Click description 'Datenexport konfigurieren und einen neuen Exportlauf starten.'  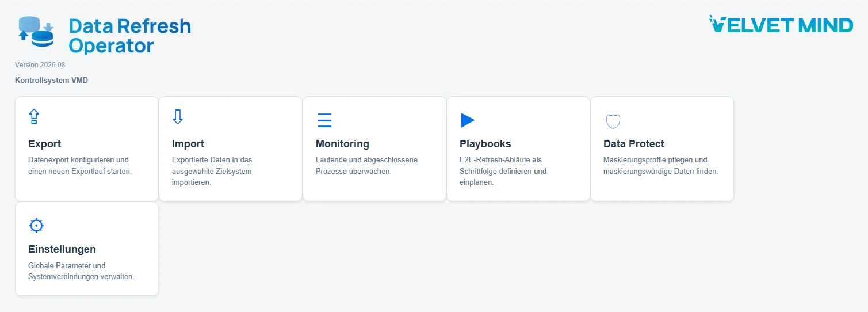[x=80, y=166]
